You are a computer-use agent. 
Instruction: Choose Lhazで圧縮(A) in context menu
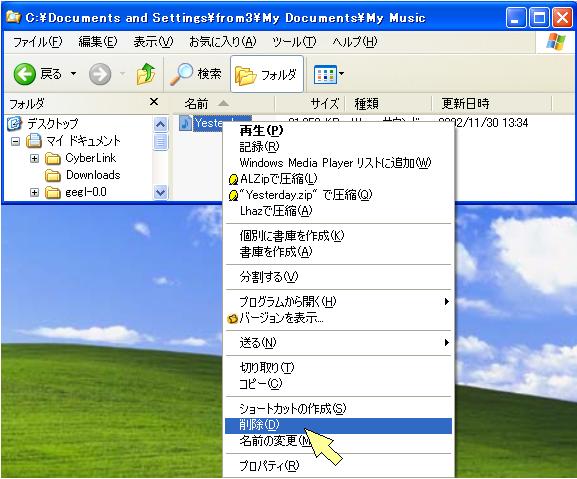pyautogui.click(x=339, y=211)
